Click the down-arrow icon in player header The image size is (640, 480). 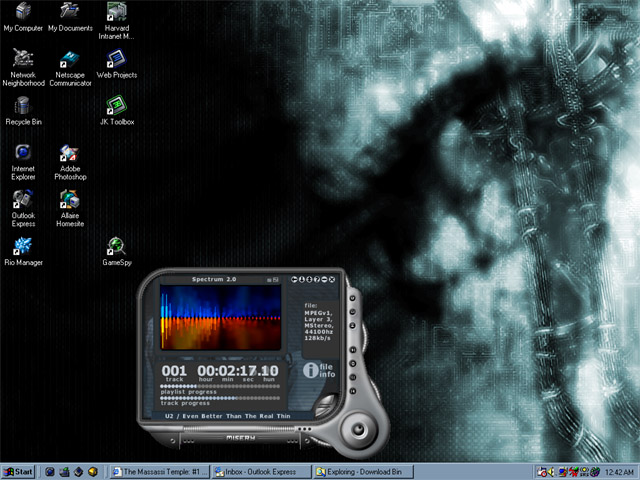302,279
